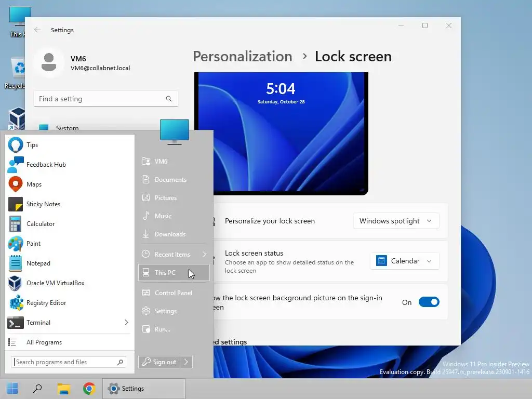Click lock screen preview image
The width and height of the screenshot is (532, 399).
[x=281, y=134]
